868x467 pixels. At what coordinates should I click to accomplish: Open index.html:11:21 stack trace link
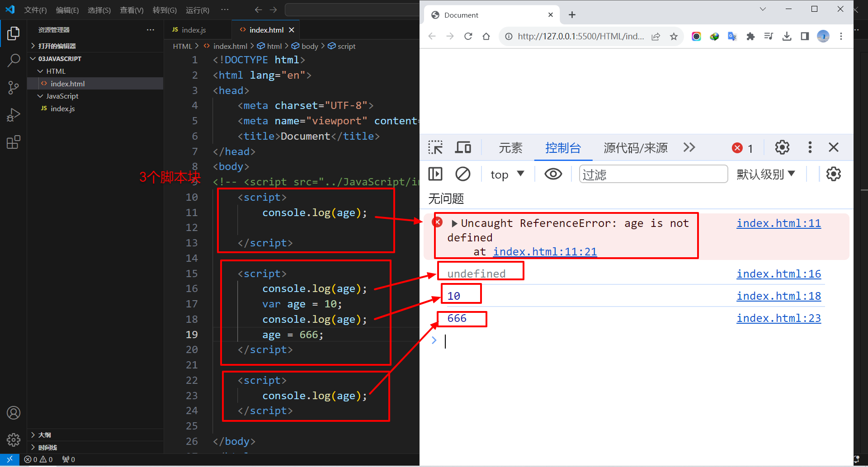click(x=545, y=252)
